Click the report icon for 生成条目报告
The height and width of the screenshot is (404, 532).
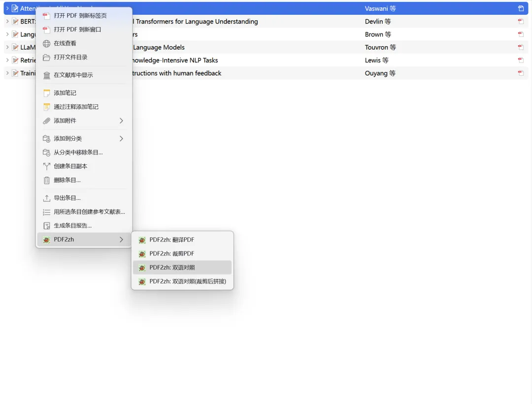pyautogui.click(x=46, y=226)
